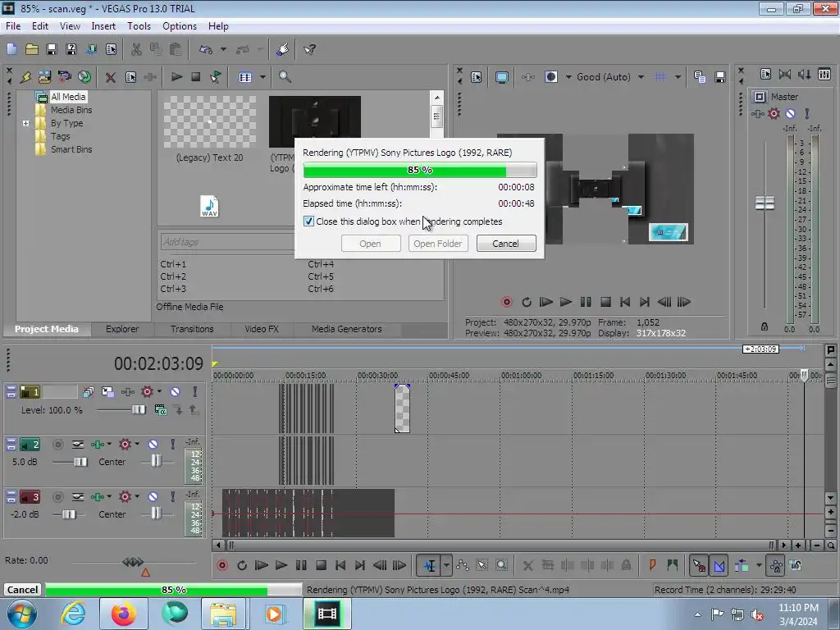The image size is (840, 630).
Task: Open the Tools menu
Action: click(x=139, y=25)
